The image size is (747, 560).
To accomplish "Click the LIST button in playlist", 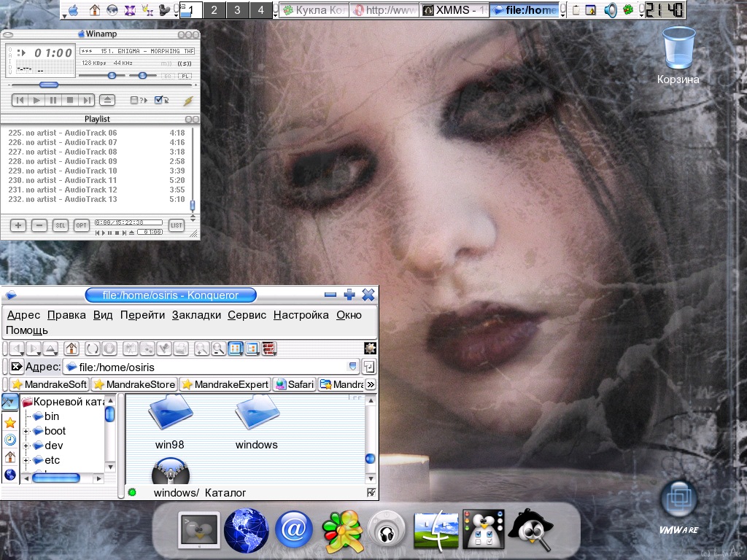I will (176, 225).
